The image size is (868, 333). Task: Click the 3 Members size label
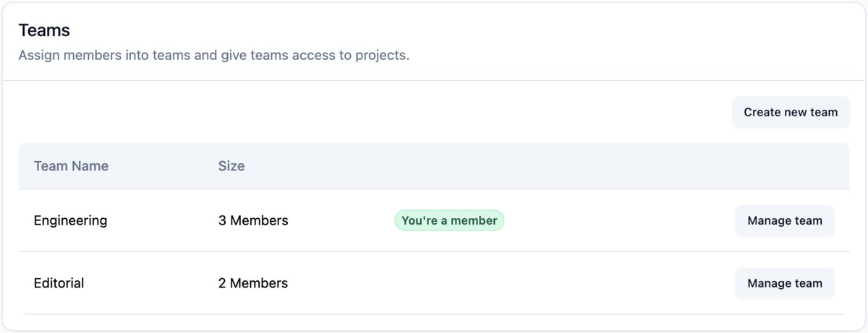(253, 221)
